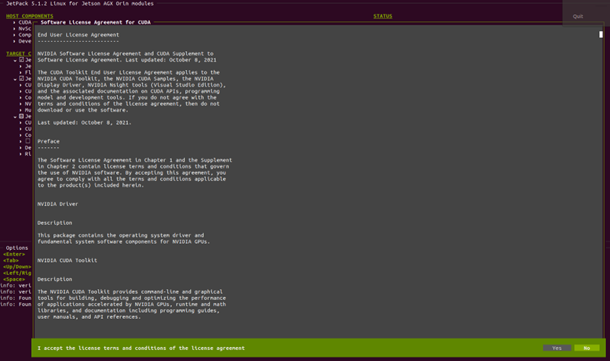Click the line 'user manuals, and API references.'
Viewport: 610px width, 361px height.
(x=89, y=317)
